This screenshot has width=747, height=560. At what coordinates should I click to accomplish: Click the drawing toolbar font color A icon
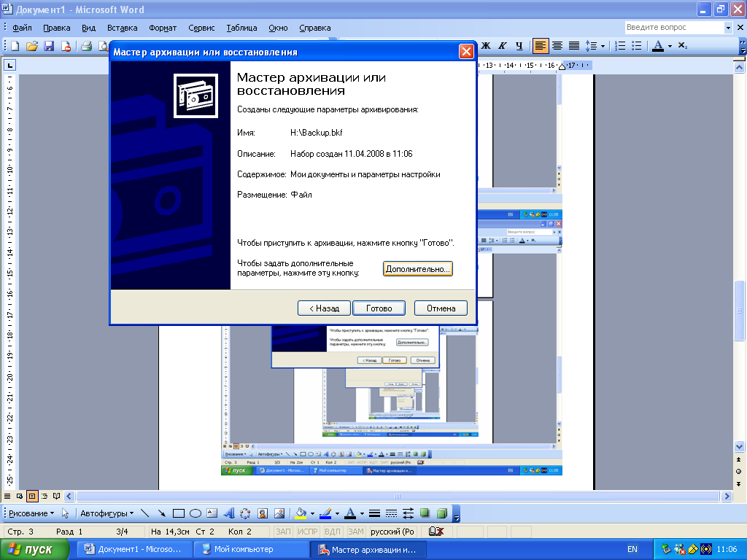[x=350, y=513]
